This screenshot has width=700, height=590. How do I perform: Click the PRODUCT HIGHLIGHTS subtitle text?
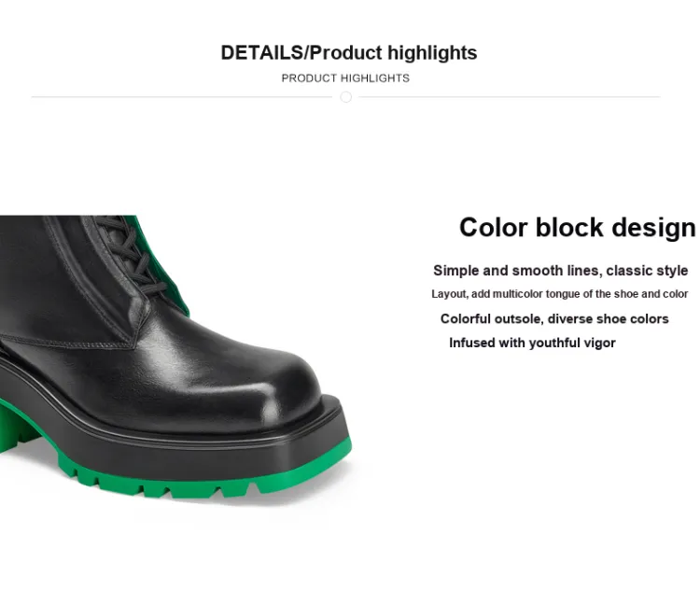tap(345, 78)
